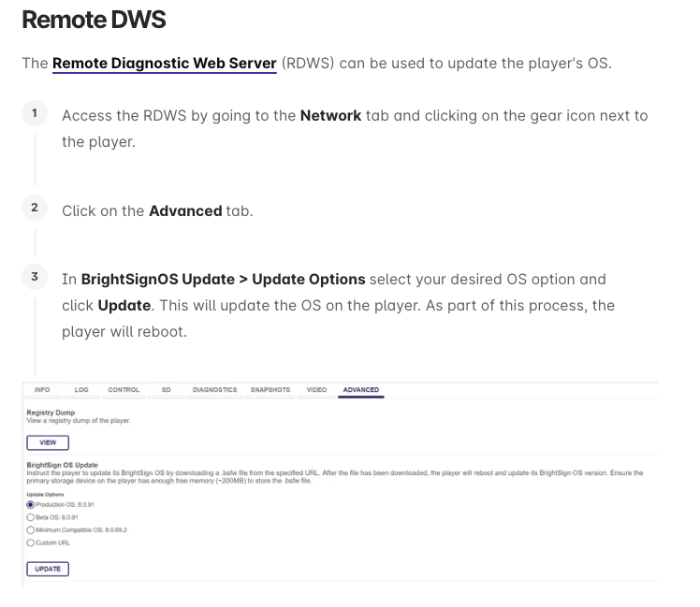Viewport: 700px width, 607px height.
Task: Click the step 1 number badge
Action: (35, 113)
